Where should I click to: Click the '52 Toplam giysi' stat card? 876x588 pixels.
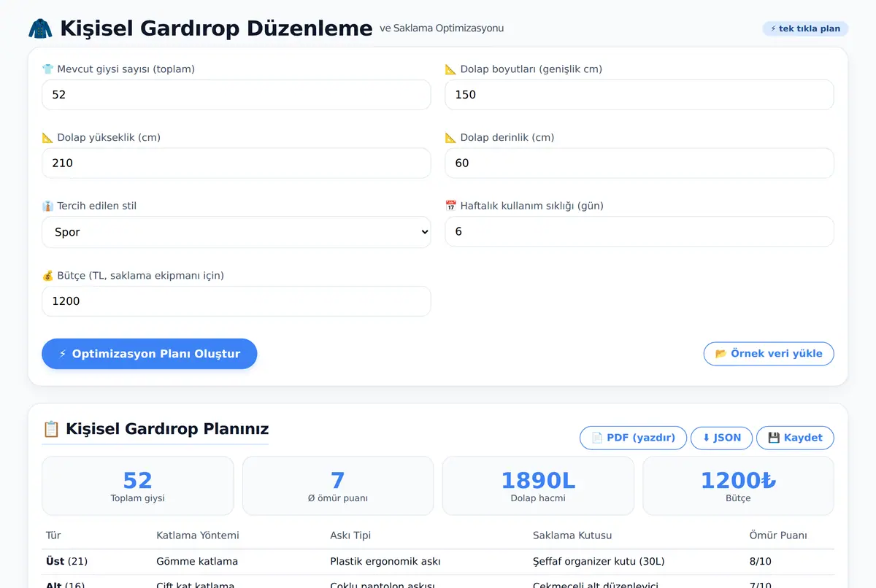click(138, 486)
